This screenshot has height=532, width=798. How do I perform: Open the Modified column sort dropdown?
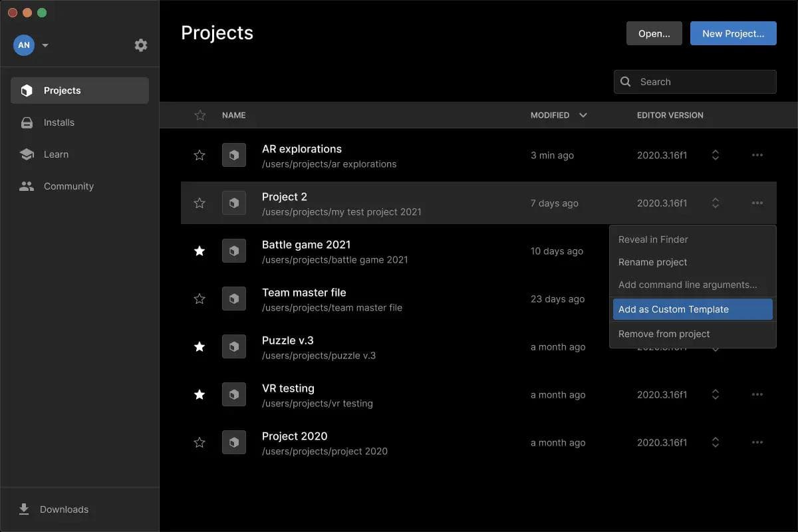583,115
